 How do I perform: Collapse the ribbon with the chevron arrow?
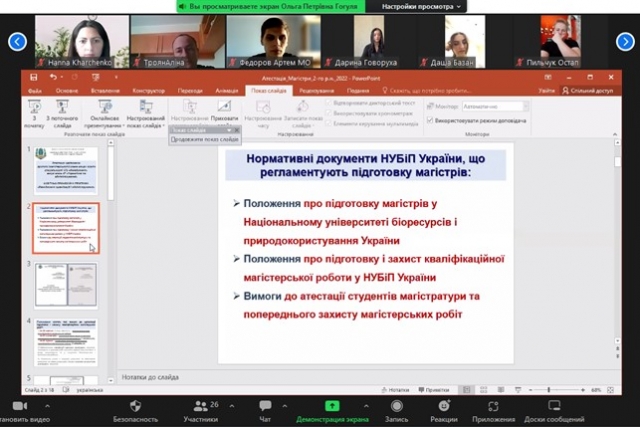tap(615, 134)
